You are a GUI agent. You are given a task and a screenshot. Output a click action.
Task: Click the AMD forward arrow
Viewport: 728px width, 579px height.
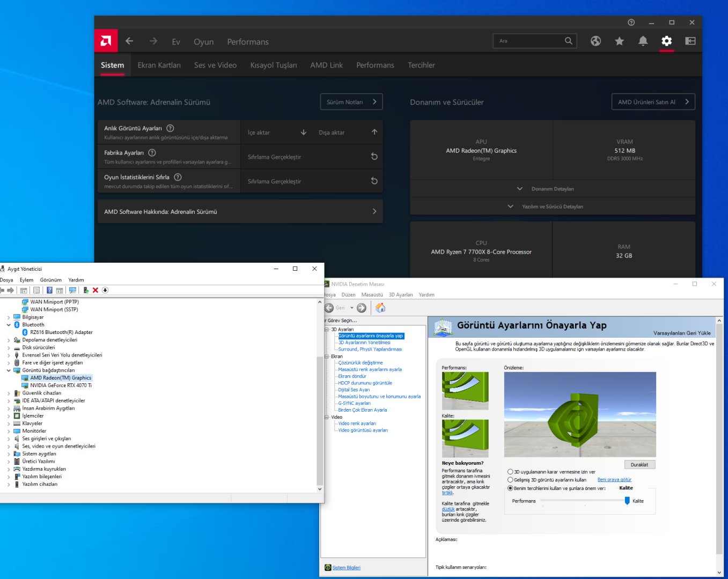153,41
